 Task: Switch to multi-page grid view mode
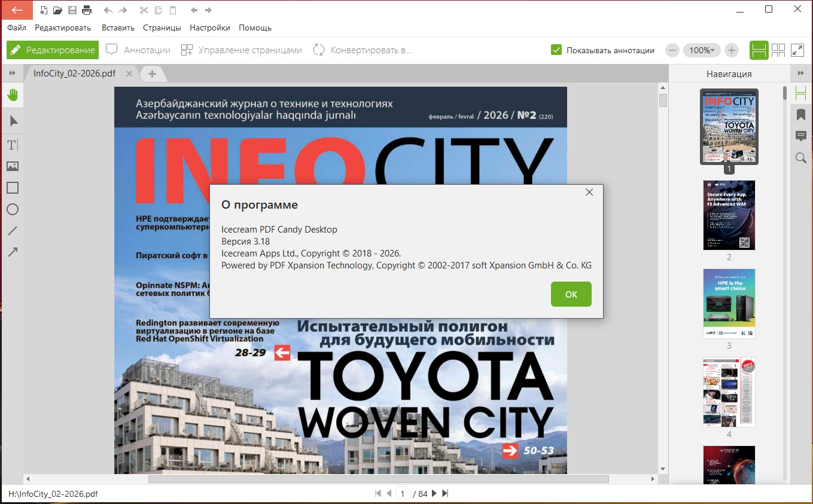click(x=778, y=50)
